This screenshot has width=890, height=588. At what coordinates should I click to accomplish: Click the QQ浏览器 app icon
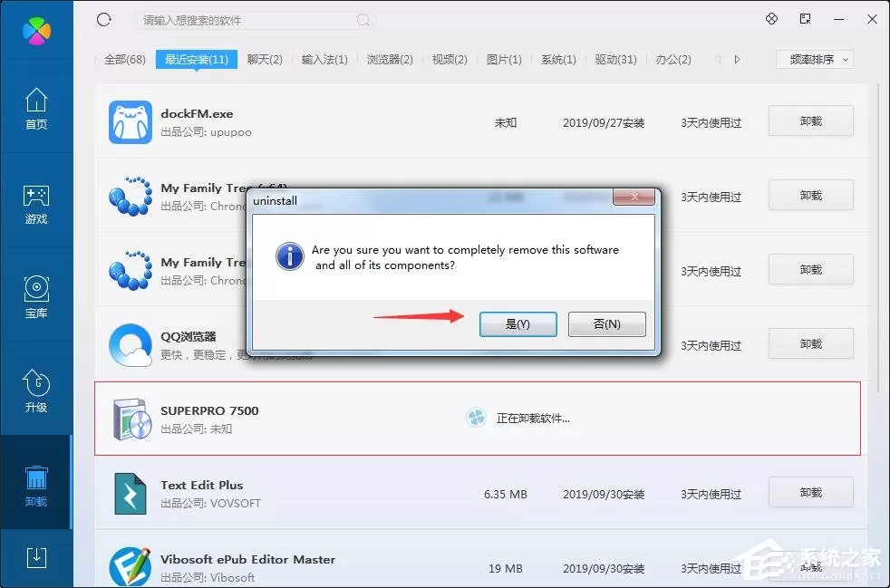[x=131, y=345]
